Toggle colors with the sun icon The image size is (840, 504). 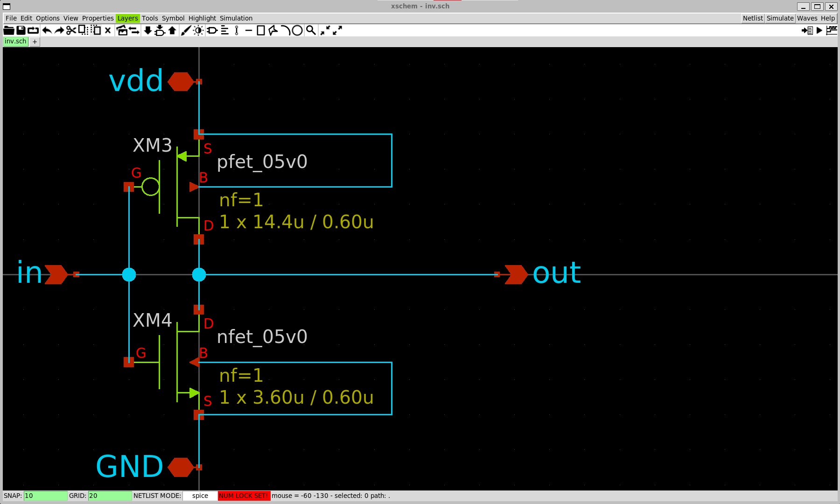[199, 30]
